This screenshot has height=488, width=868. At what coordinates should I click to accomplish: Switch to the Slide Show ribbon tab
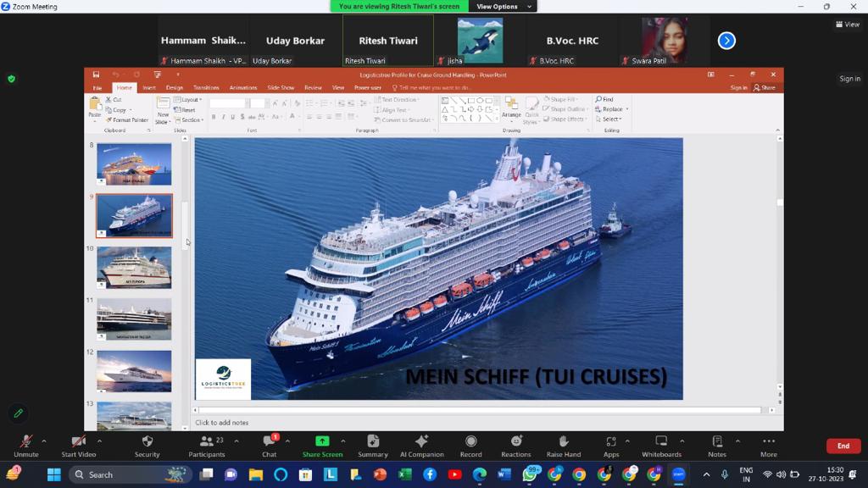pyautogui.click(x=281, y=88)
